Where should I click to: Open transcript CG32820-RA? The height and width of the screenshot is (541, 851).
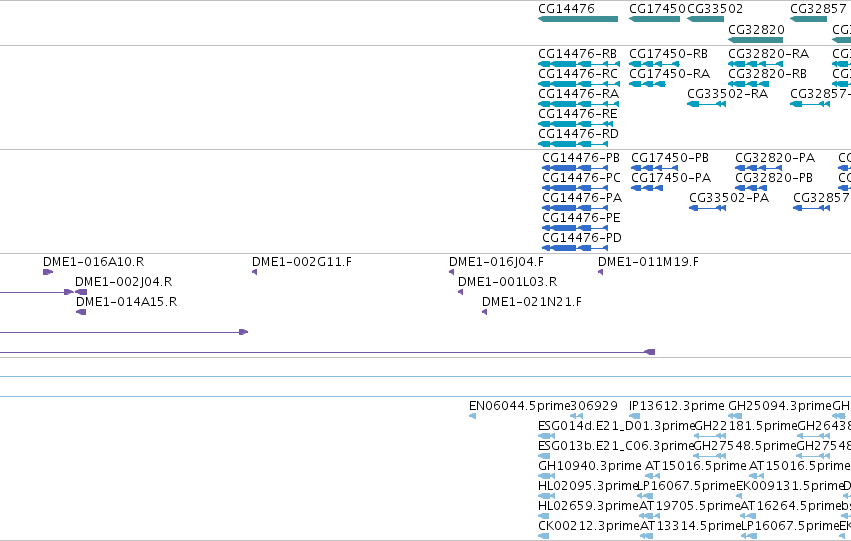768,54
